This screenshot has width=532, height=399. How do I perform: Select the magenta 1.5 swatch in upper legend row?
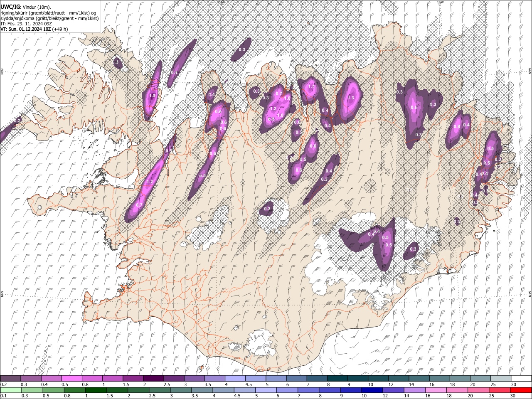(133, 378)
